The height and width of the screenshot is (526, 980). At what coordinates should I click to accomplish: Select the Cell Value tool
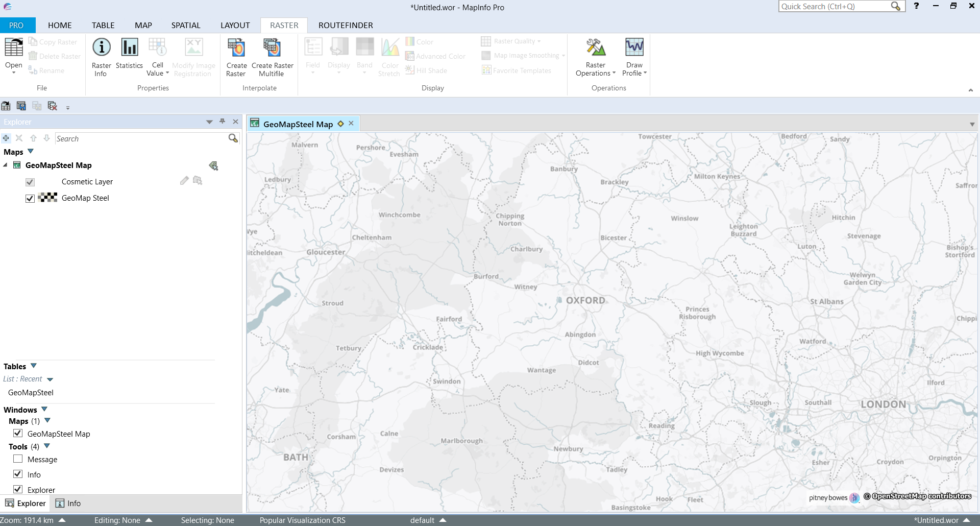[x=157, y=47]
